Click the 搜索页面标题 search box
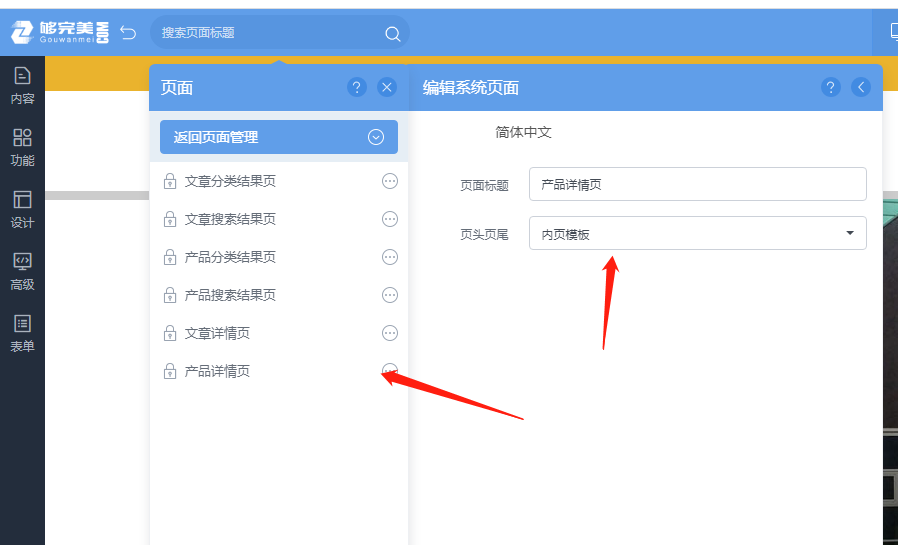Screen dimensions: 898x545 [x=265, y=33]
